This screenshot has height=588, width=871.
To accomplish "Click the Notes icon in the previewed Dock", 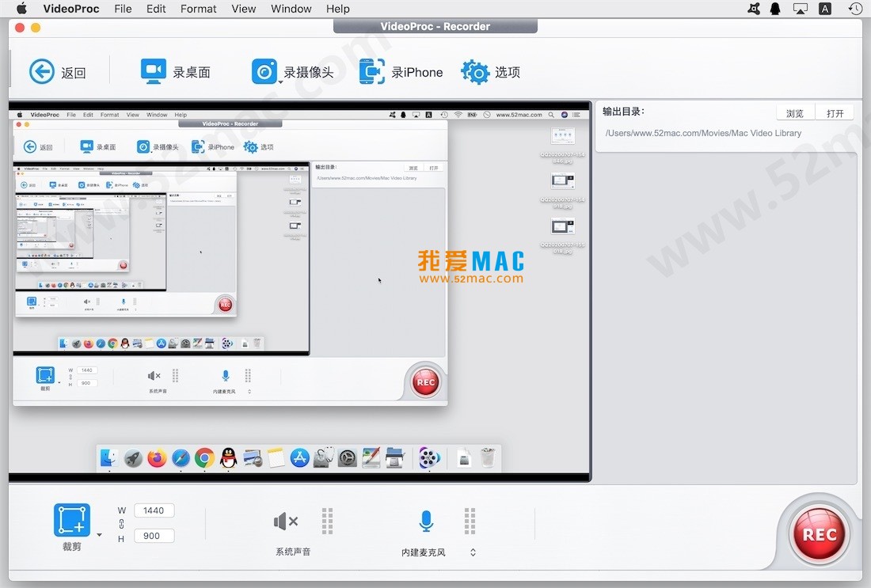I will click(276, 458).
